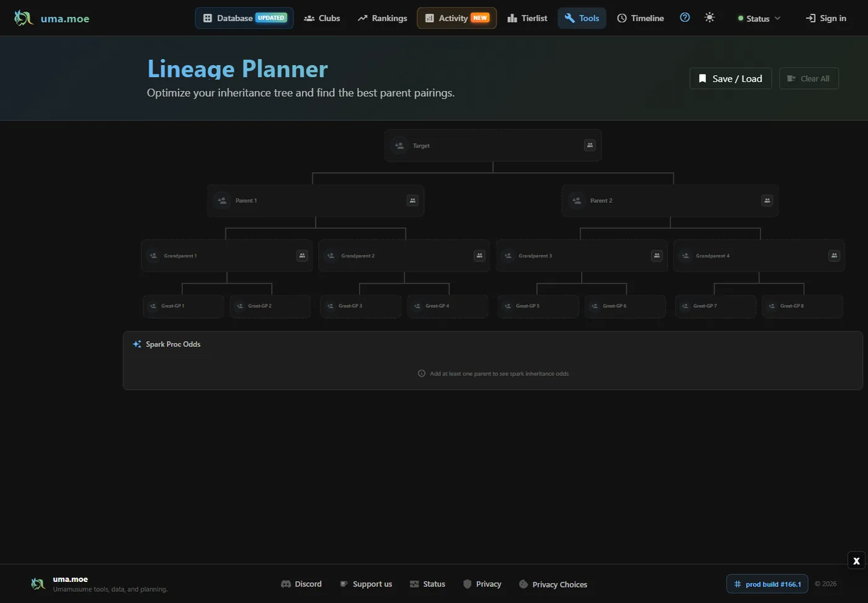Click Grandparent 4's inventory icon

834,256
